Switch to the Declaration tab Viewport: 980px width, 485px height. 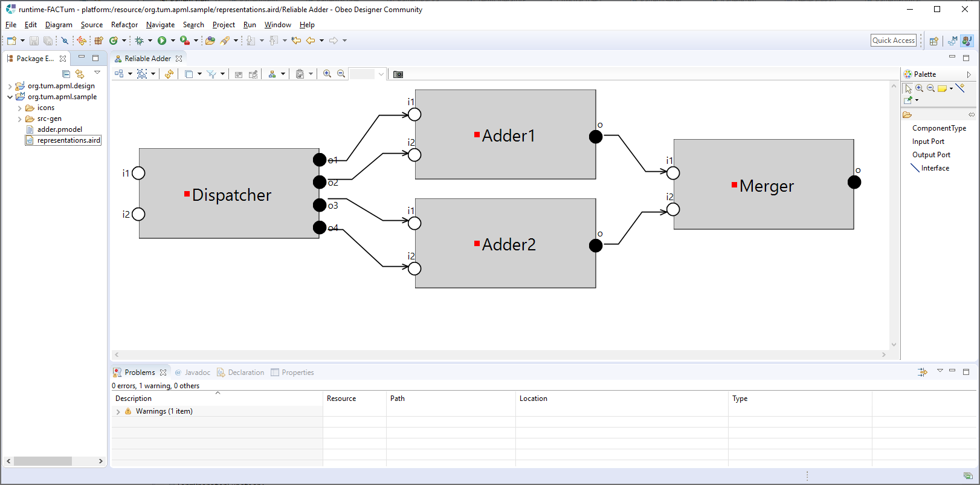240,373
